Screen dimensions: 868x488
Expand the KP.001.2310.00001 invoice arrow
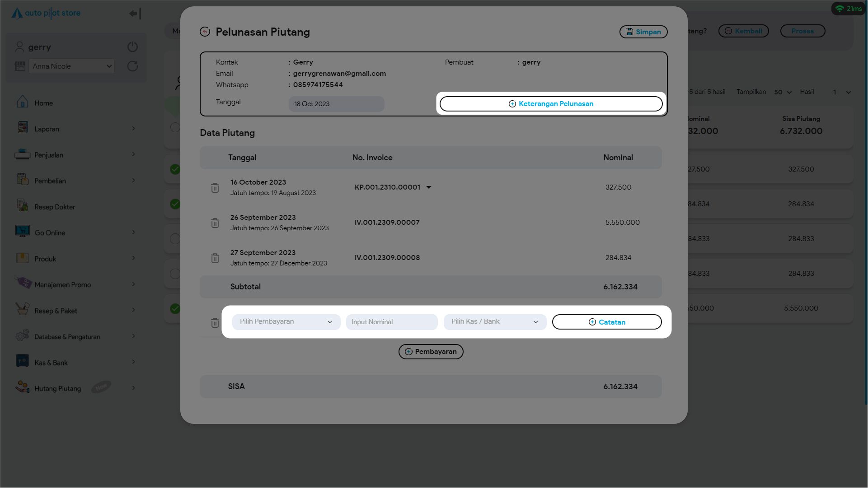point(429,187)
